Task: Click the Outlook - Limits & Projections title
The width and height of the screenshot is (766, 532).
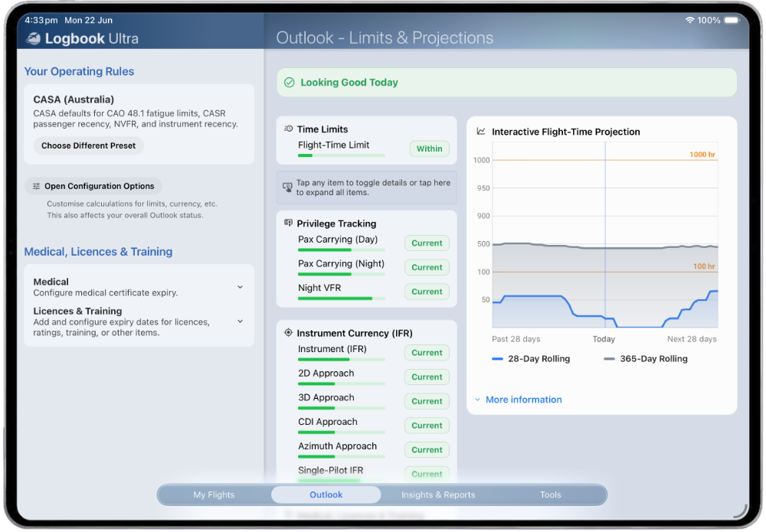Action: pyautogui.click(x=385, y=38)
